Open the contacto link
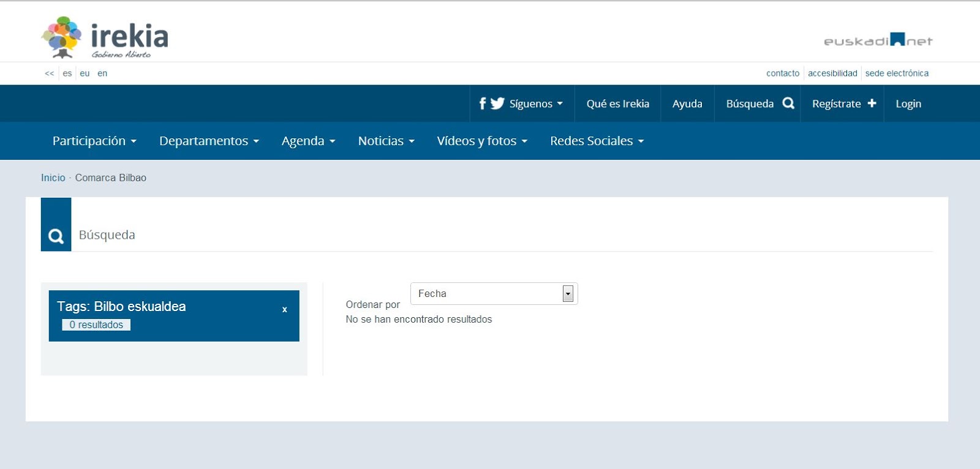 [x=782, y=73]
